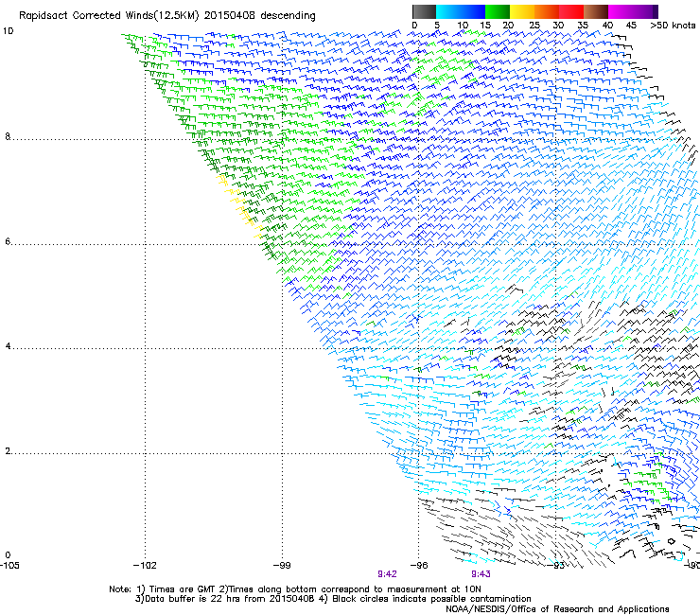Click the 'NOAA/NESDIS/Office of Research and Applications' credit
The height and width of the screenshot is (615, 700).
(x=557, y=608)
